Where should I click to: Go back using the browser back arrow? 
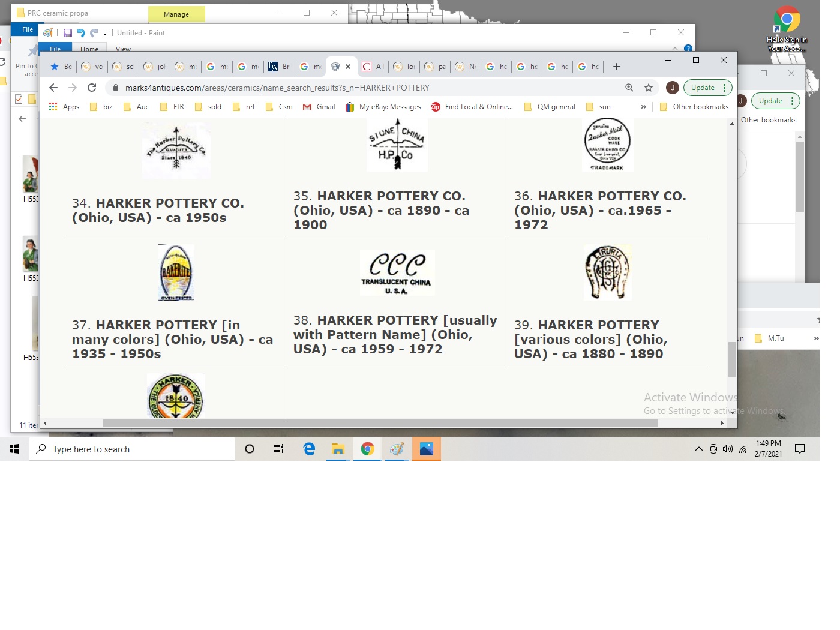53,88
